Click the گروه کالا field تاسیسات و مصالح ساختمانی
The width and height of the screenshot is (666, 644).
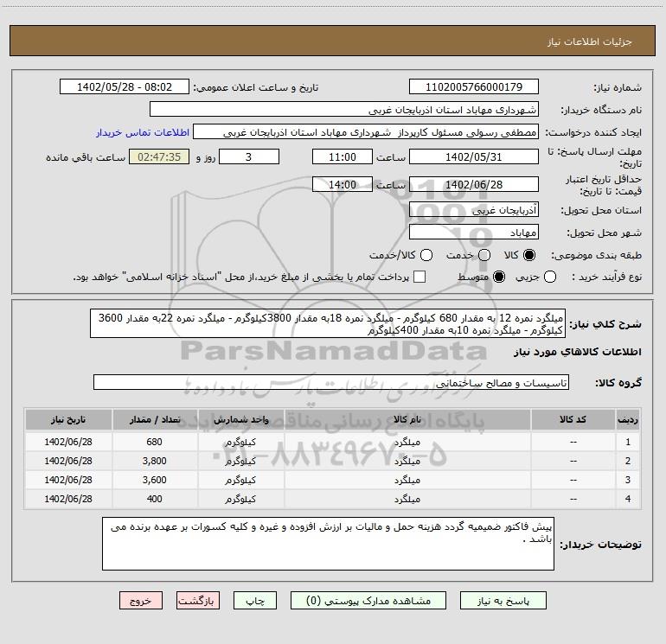[x=331, y=382]
